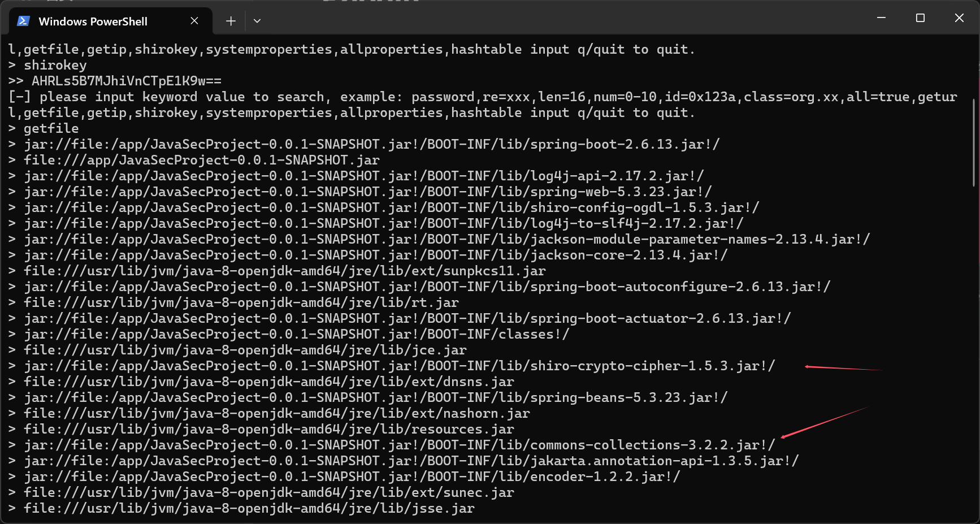
Task: Click the shirokey value AHRLs5B7MJhiVnCTpE1K9w==
Action: tap(127, 81)
